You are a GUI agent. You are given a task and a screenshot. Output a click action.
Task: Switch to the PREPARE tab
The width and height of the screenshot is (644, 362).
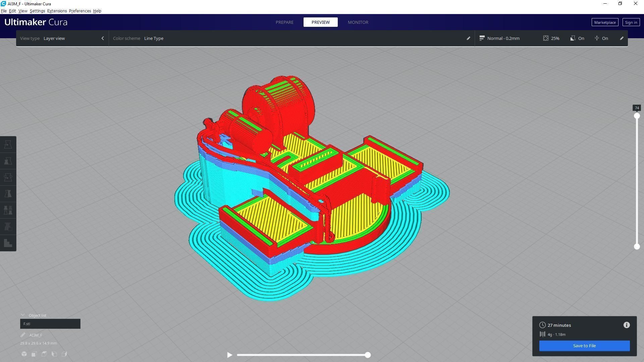click(284, 22)
